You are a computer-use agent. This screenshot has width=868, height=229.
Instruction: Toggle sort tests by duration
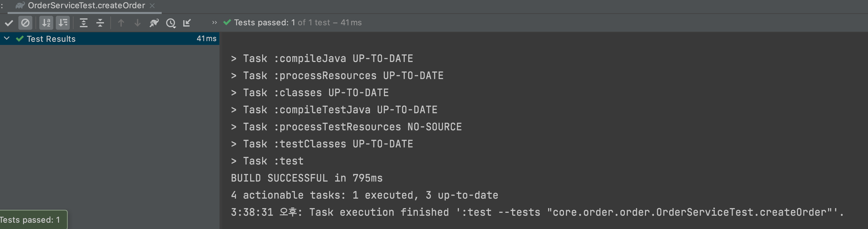click(63, 23)
